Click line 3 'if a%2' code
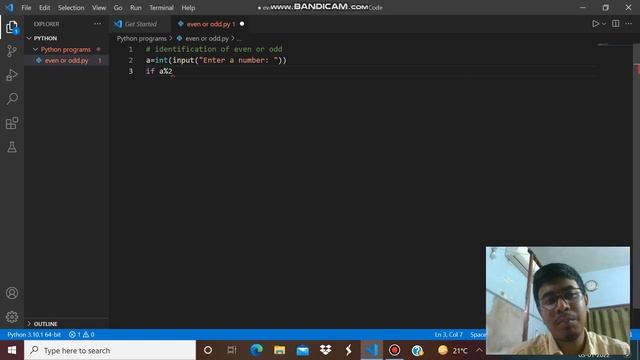 159,71
